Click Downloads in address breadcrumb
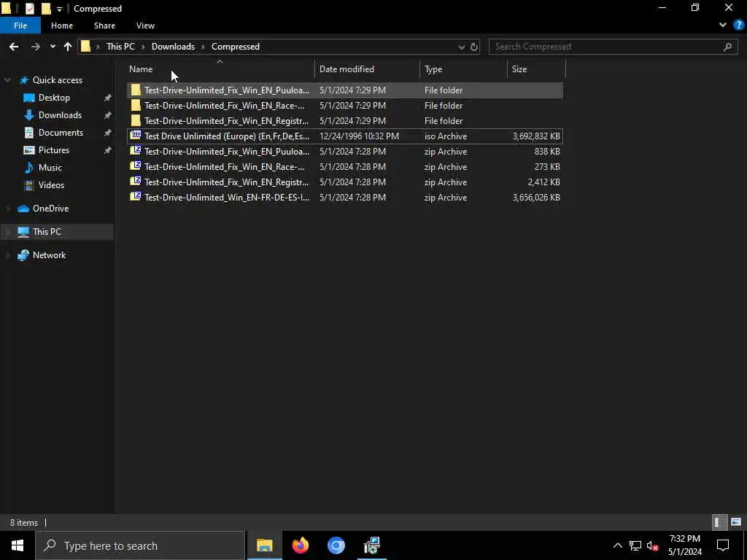The width and height of the screenshot is (747, 560). (173, 47)
